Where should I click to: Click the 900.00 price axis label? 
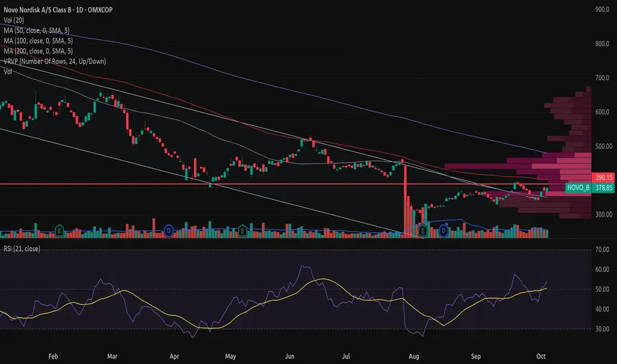point(602,9)
